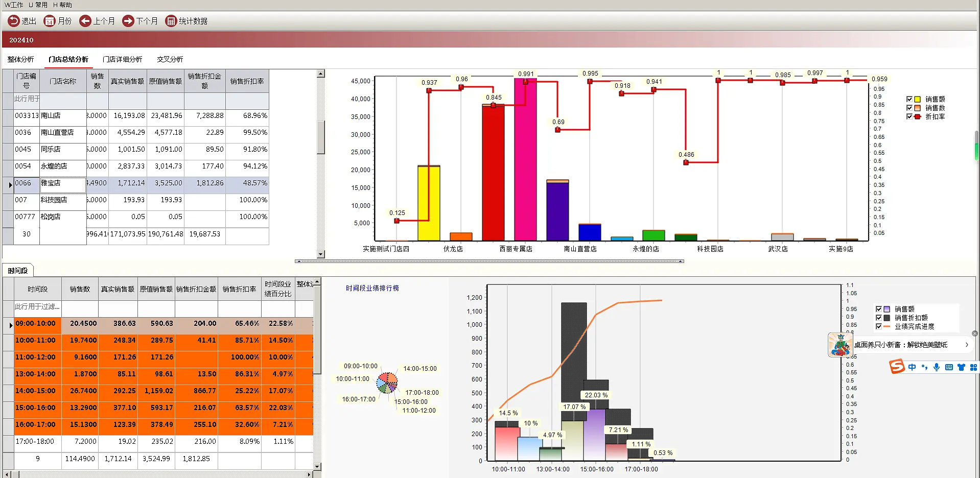The width and height of the screenshot is (980, 478).
Task: Open the 交叉分析 tab
Action: coord(170,59)
